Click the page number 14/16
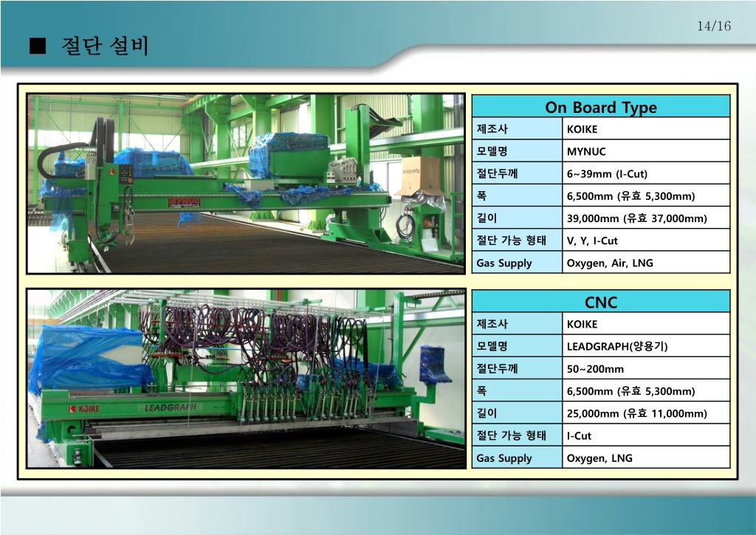The height and width of the screenshot is (535, 756). click(714, 26)
